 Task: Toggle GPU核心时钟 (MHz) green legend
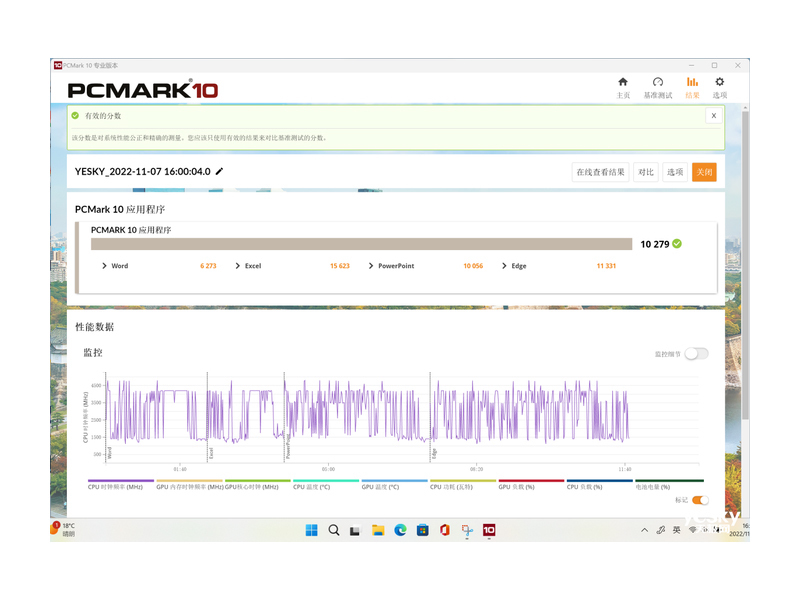pyautogui.click(x=258, y=485)
